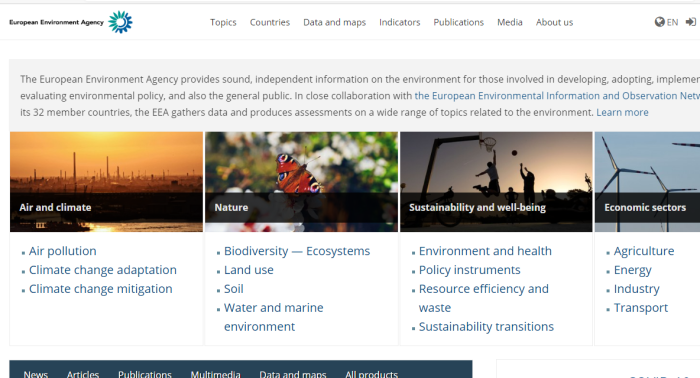Open Water and marine environment topic
Viewport: 700px width, 378px height.
click(274, 317)
